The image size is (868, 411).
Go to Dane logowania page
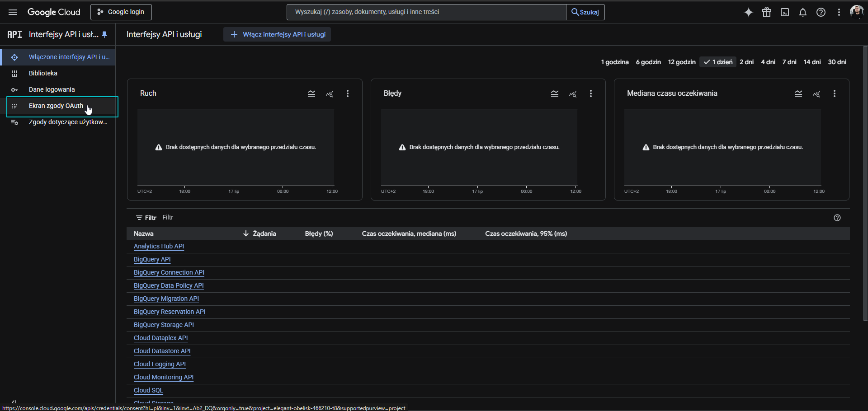(x=52, y=89)
